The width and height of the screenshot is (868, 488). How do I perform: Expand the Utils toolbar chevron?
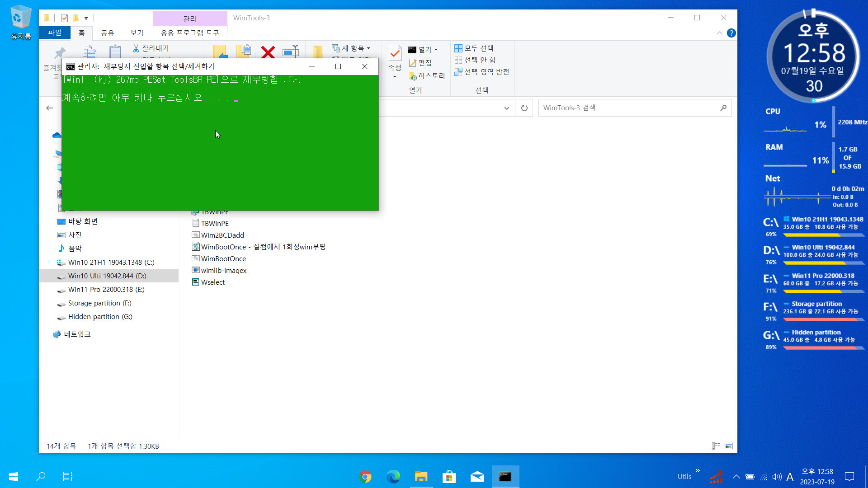(698, 470)
